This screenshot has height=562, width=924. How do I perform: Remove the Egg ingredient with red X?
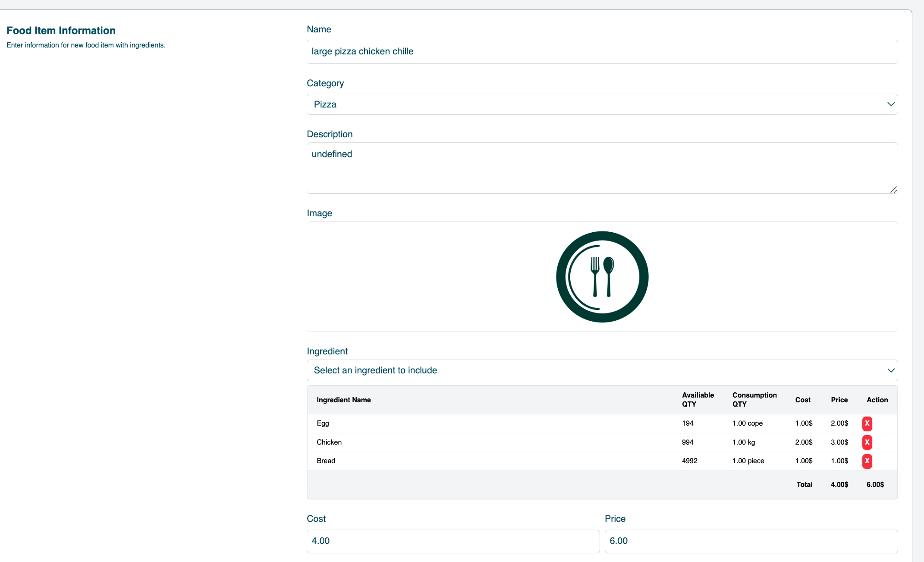coord(867,423)
